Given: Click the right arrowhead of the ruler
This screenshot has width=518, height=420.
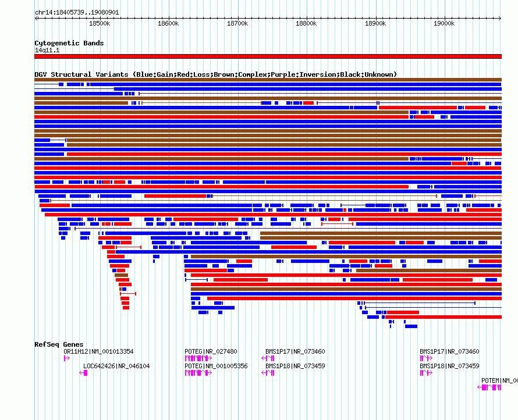Looking at the screenshot, I should pyautogui.click(x=500, y=19).
